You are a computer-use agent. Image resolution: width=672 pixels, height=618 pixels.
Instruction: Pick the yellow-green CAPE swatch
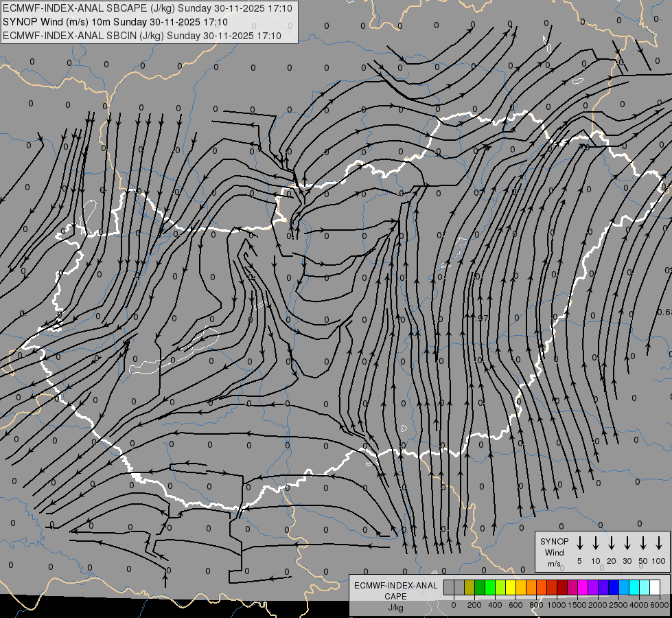500,587
